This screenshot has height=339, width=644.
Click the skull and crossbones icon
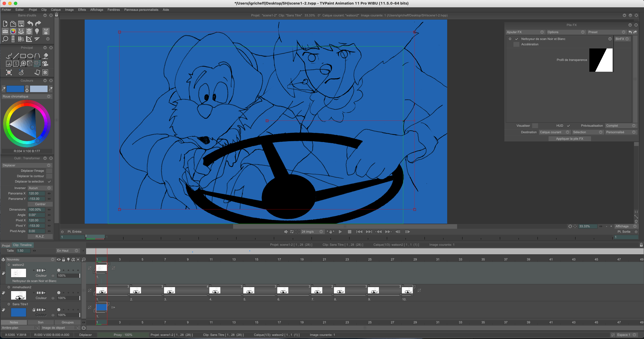(x=9, y=73)
